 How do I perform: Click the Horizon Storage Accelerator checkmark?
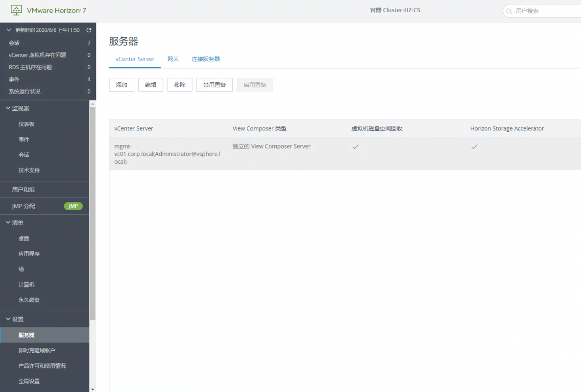point(474,147)
